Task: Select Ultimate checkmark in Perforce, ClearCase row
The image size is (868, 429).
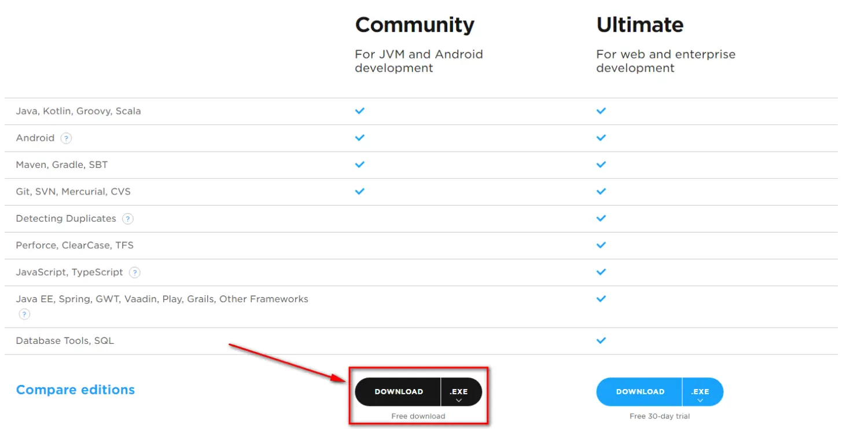Action: pos(601,245)
